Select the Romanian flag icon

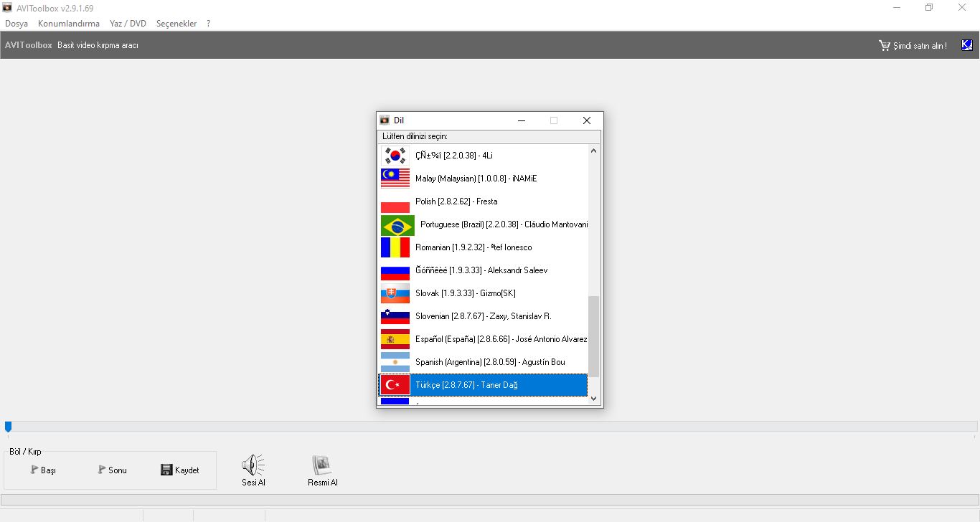395,247
